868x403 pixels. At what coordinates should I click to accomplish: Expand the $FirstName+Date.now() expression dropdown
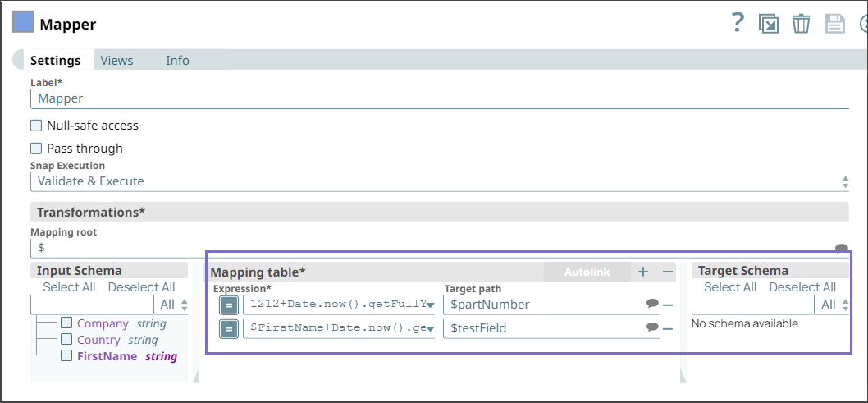click(x=430, y=329)
